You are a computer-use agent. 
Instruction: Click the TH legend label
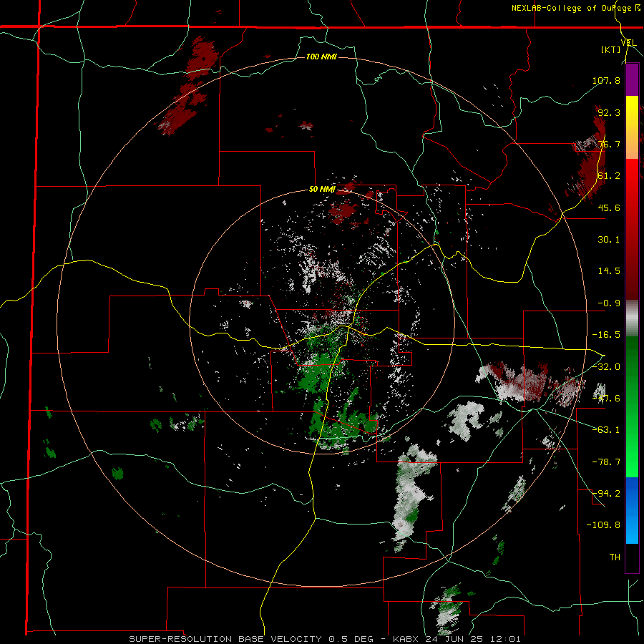pyautogui.click(x=615, y=557)
